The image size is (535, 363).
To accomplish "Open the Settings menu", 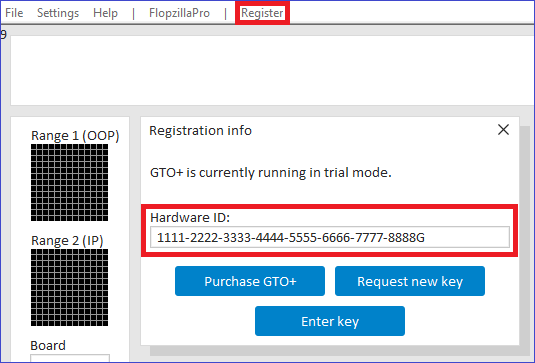I will [58, 13].
